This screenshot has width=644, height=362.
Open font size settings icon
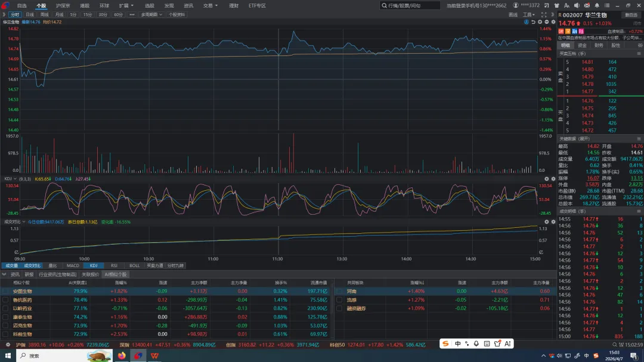566,5
